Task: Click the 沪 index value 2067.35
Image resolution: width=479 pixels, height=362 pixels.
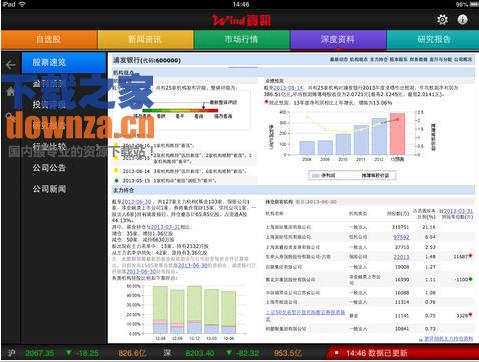Action: 40,353
